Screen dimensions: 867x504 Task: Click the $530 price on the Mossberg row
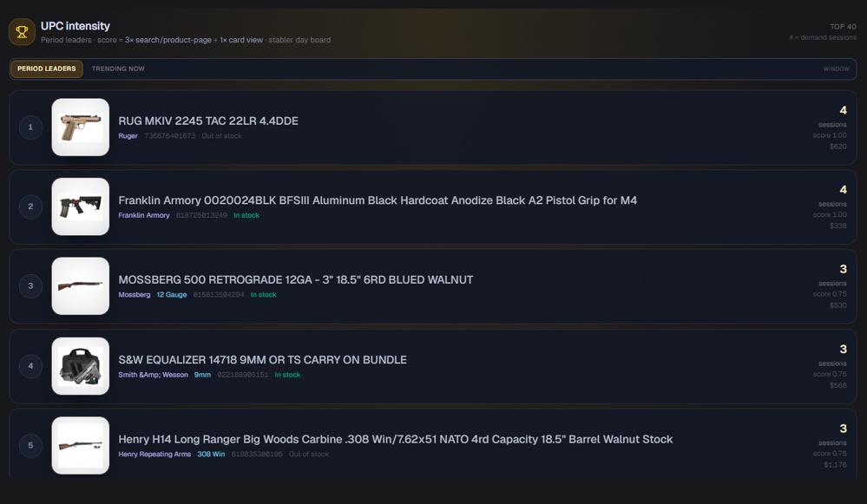(x=837, y=305)
